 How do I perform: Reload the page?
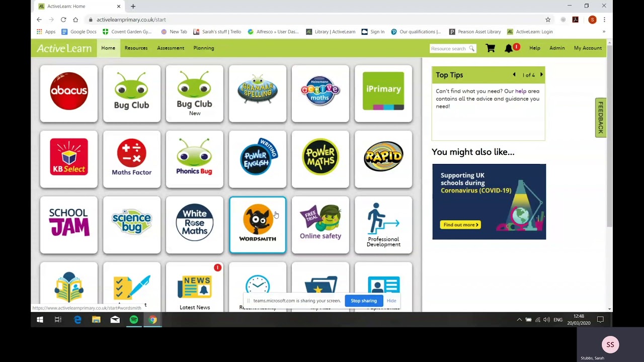pyautogui.click(x=63, y=20)
